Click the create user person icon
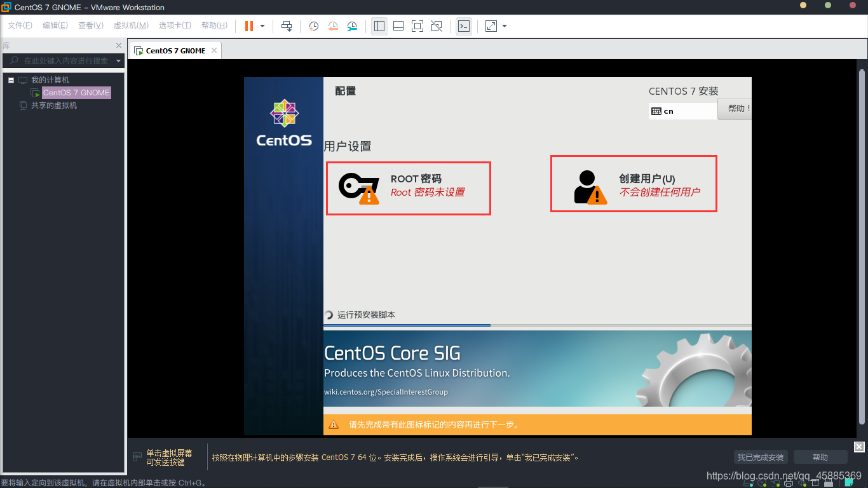The image size is (868, 488). pos(590,187)
